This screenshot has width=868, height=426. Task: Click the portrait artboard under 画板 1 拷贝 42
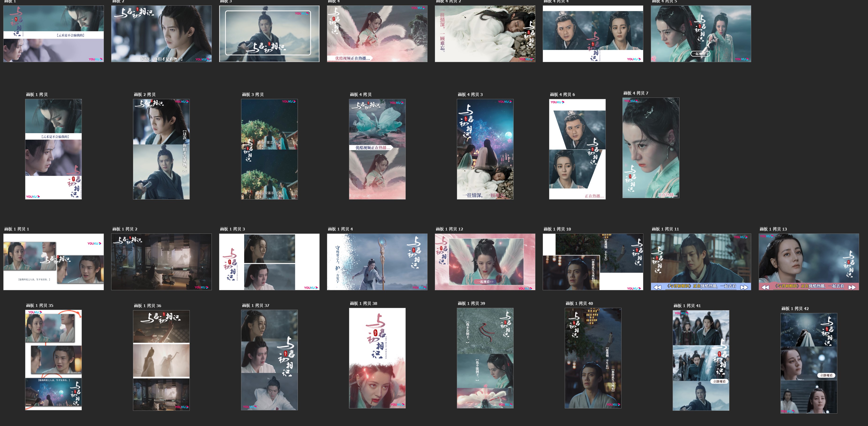809,363
